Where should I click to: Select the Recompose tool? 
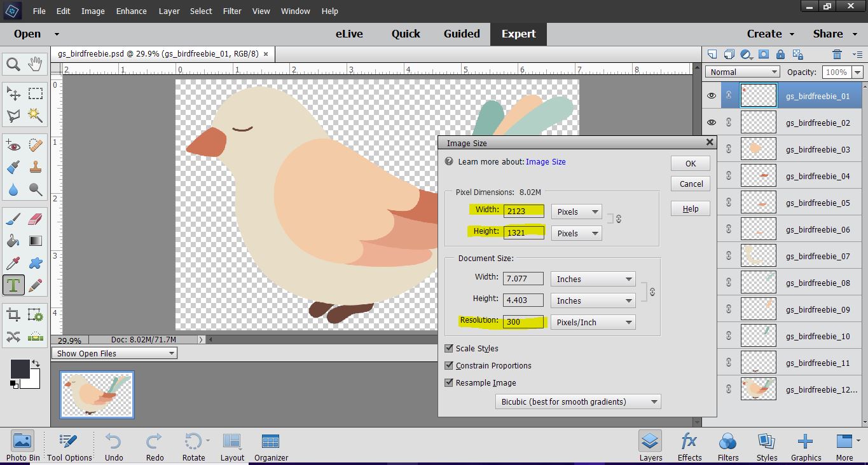pyautogui.click(x=35, y=314)
